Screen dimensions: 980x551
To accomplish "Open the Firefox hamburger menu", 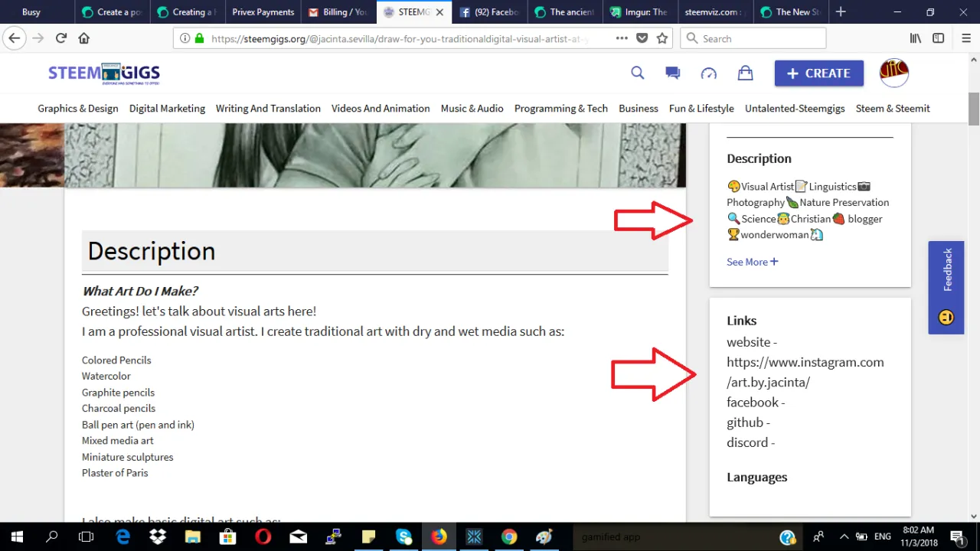I will (x=966, y=38).
